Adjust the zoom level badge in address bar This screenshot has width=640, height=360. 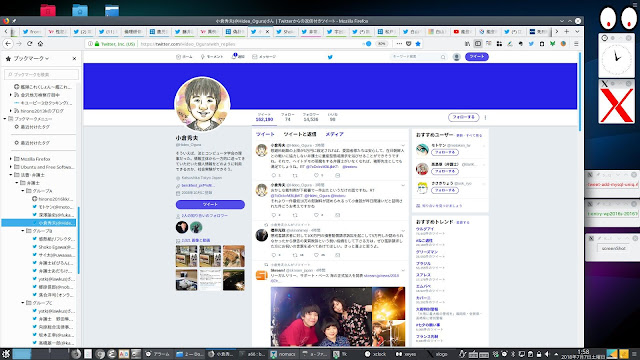pyautogui.click(x=381, y=44)
